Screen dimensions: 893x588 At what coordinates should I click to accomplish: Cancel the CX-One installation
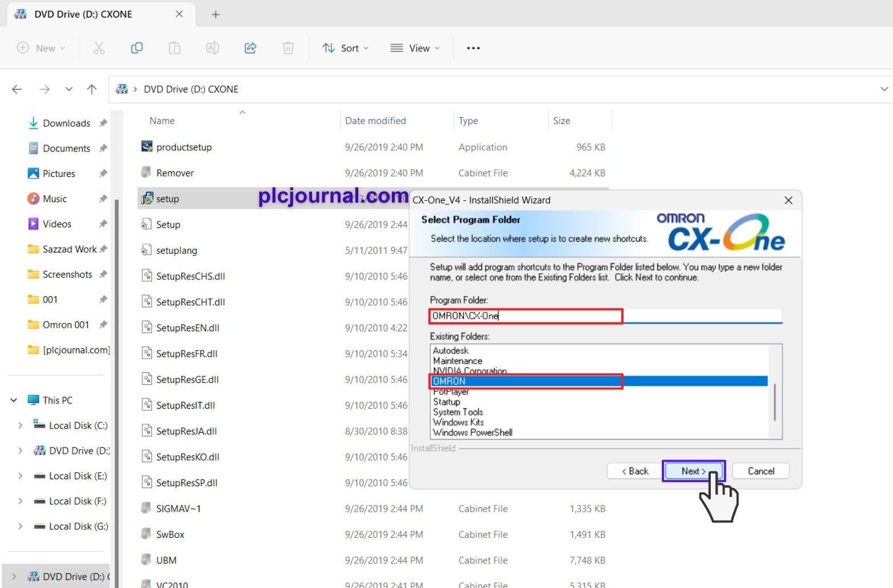(x=761, y=471)
